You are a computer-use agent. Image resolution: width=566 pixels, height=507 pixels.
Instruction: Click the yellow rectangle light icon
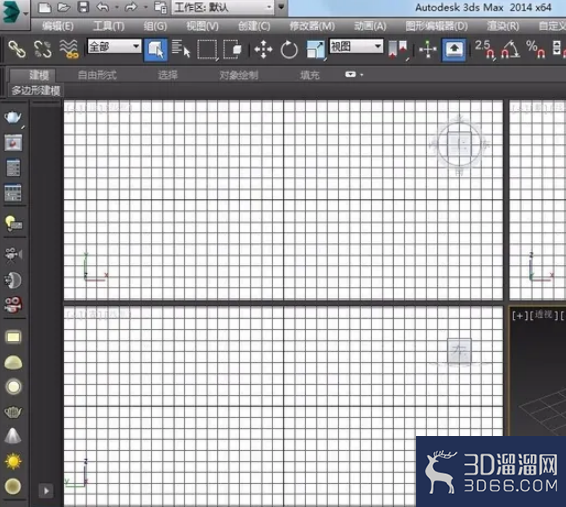[13, 337]
